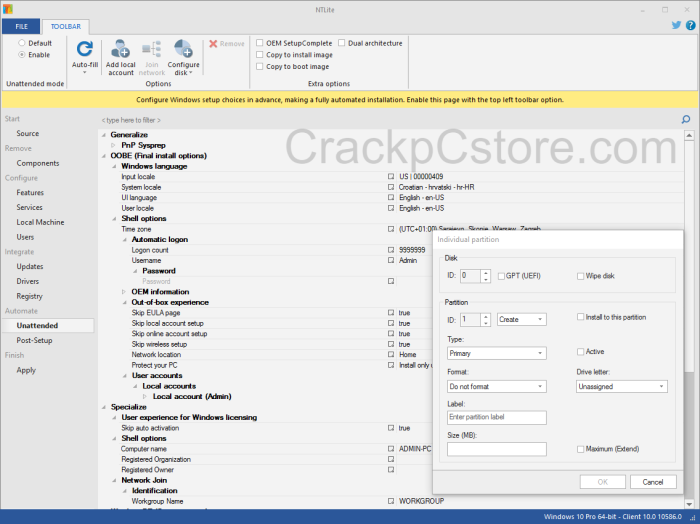Toggle the Dual architecture checkbox

tap(342, 43)
